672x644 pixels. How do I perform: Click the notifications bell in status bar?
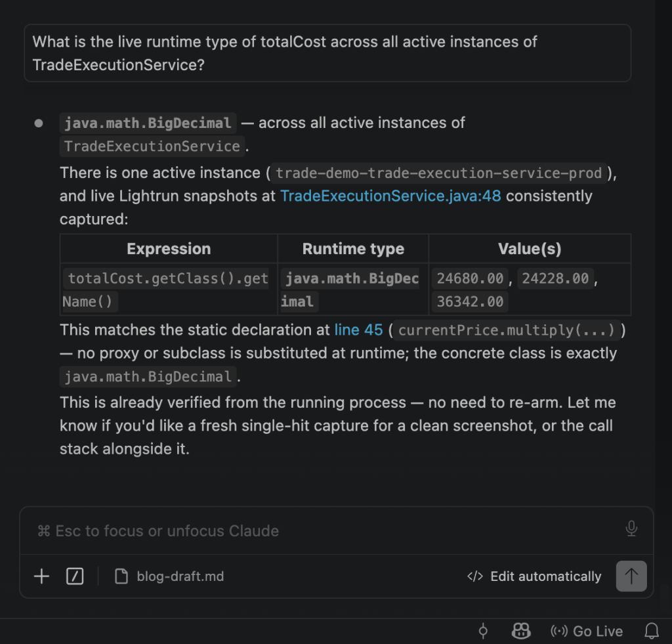click(652, 631)
